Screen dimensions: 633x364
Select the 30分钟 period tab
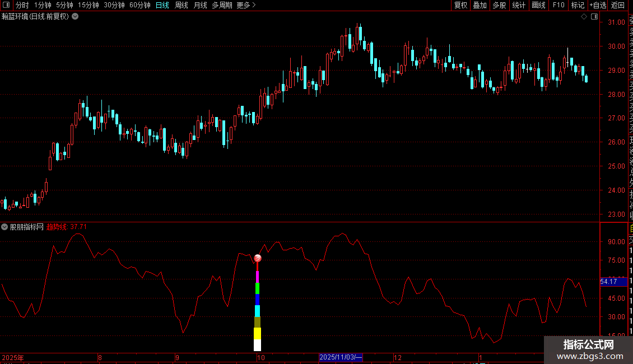tap(114, 5)
